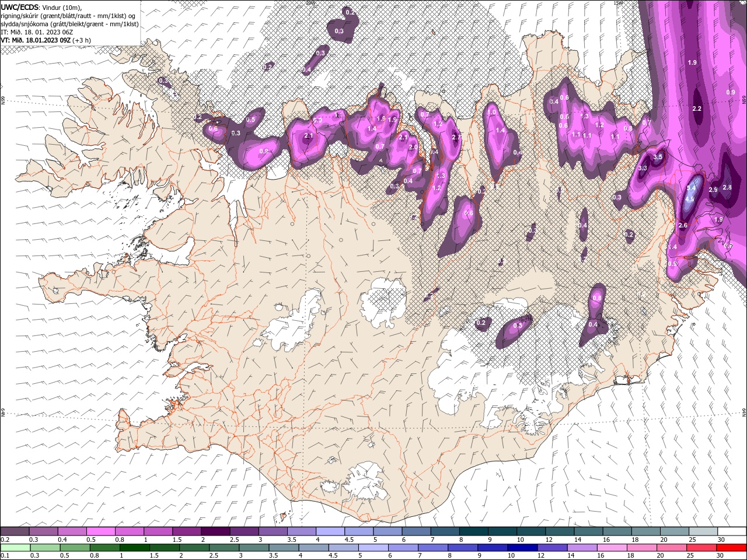The height and width of the screenshot is (560, 747).
Task: Click the 'rigning/skúrir' legend description line
Action: (68, 16)
